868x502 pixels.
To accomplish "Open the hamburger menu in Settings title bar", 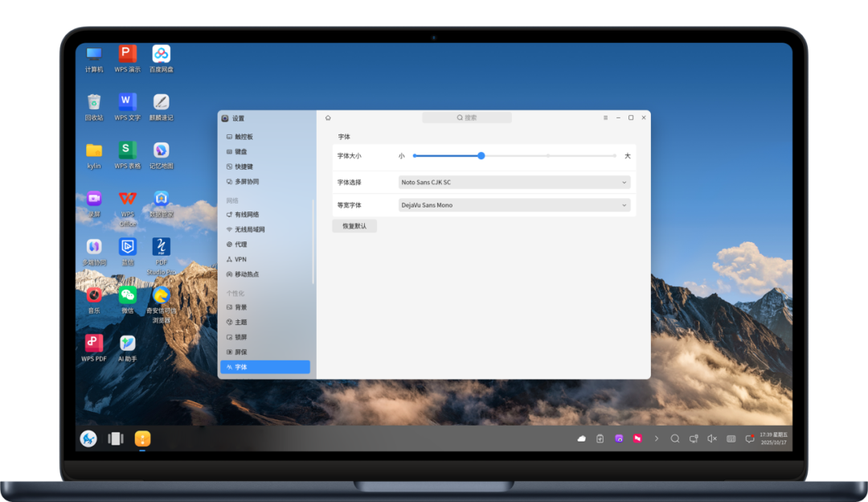I will tap(605, 118).
